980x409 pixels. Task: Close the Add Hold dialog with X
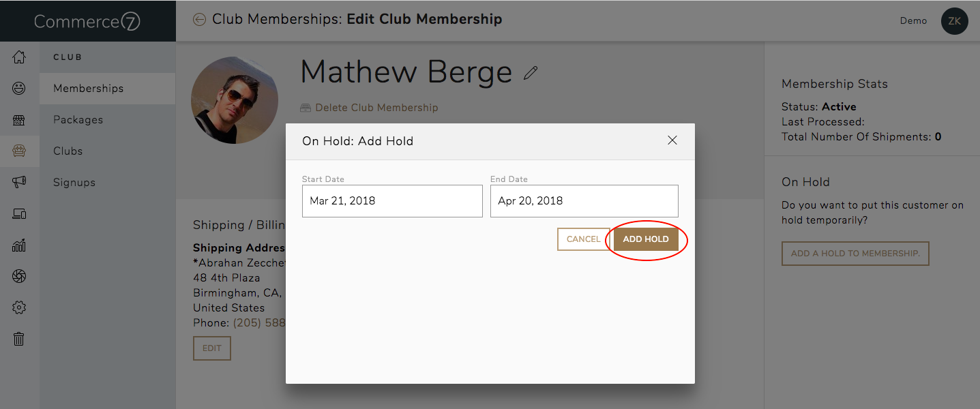point(672,140)
